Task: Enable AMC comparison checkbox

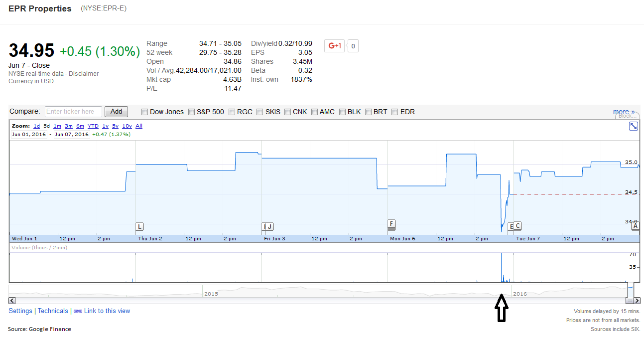Action: pos(315,112)
